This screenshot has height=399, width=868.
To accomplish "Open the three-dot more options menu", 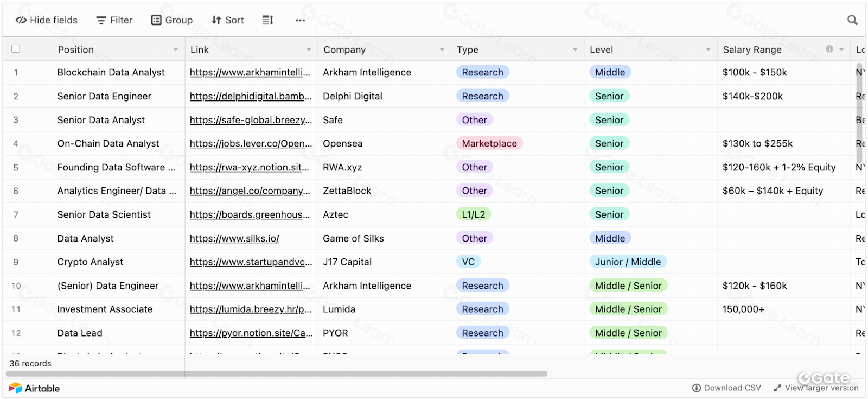I will (300, 20).
